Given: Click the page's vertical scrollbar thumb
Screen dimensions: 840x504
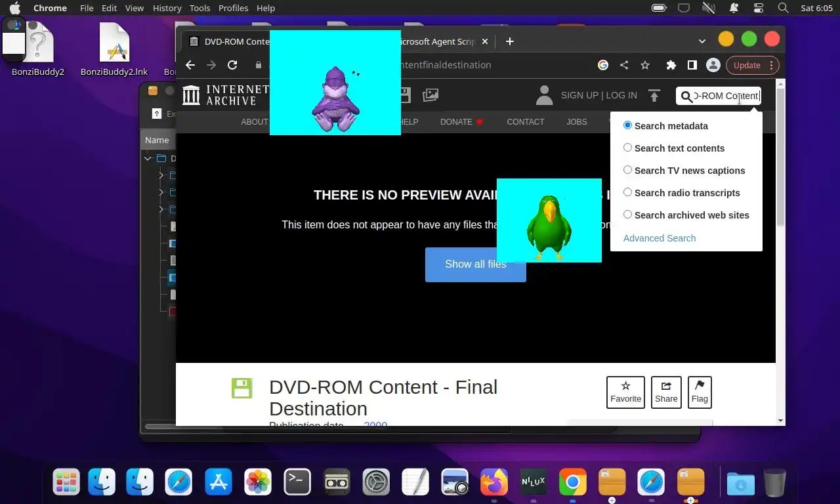Looking at the screenshot, I should (x=780, y=157).
